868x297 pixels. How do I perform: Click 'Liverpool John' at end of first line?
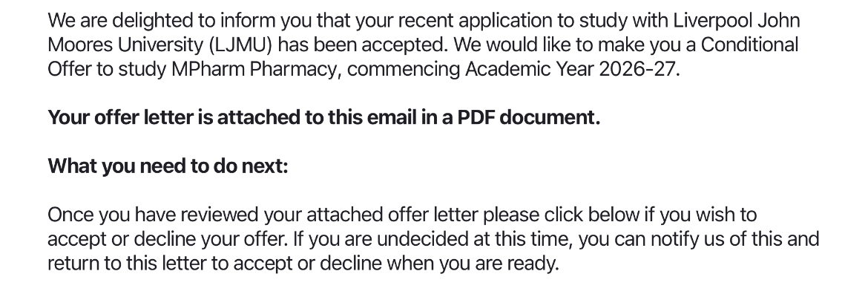[x=736, y=20]
